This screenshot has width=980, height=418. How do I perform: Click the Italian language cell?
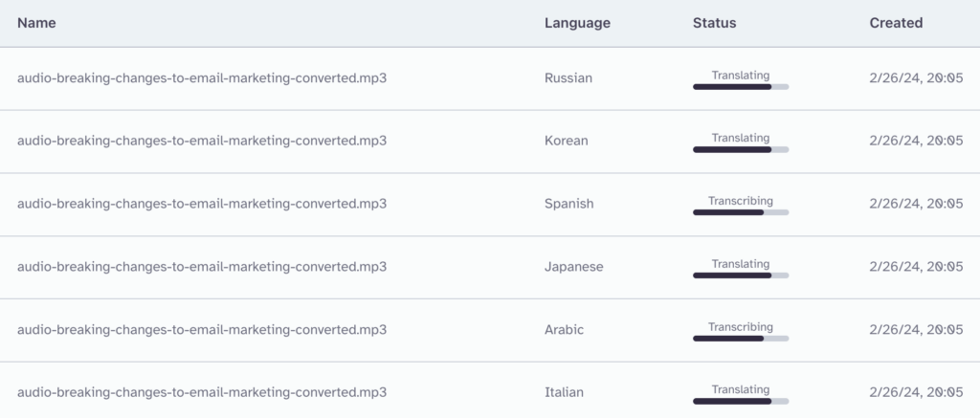[564, 392]
